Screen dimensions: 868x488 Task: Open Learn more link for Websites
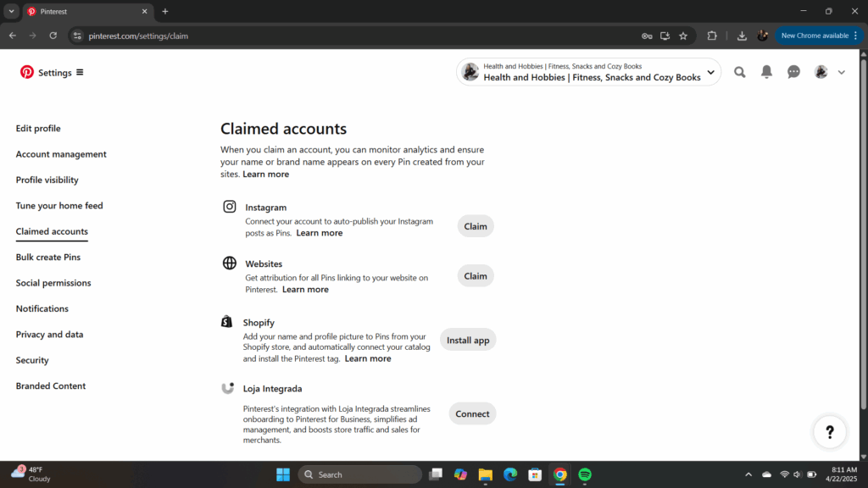coord(305,290)
